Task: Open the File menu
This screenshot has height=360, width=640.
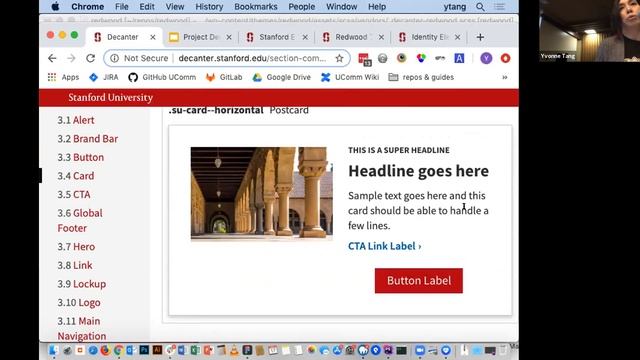Action: coord(122,7)
